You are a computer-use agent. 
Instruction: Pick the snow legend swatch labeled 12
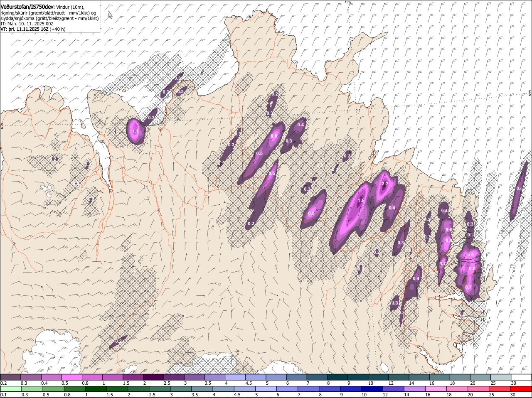(399, 377)
